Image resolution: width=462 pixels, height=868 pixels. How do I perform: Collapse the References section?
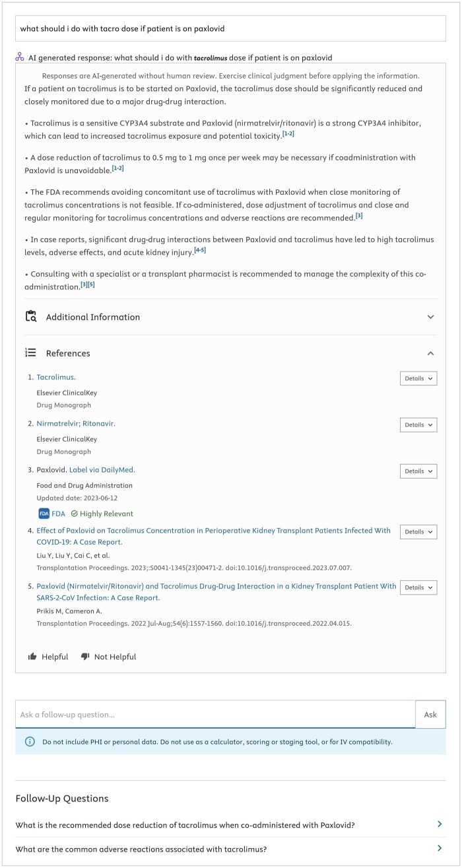click(430, 353)
